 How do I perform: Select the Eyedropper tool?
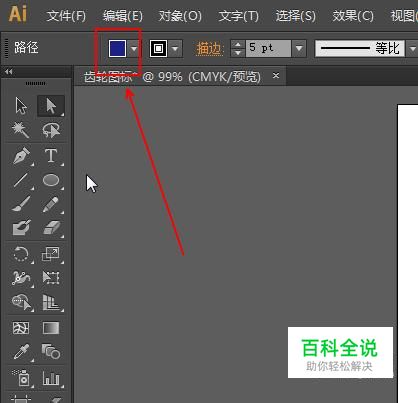pos(21,352)
